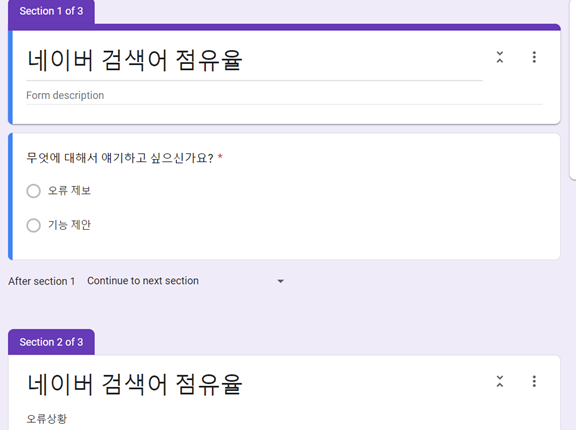This screenshot has height=430, width=576.
Task: Collapse the Section 1 header card
Action: [500, 57]
